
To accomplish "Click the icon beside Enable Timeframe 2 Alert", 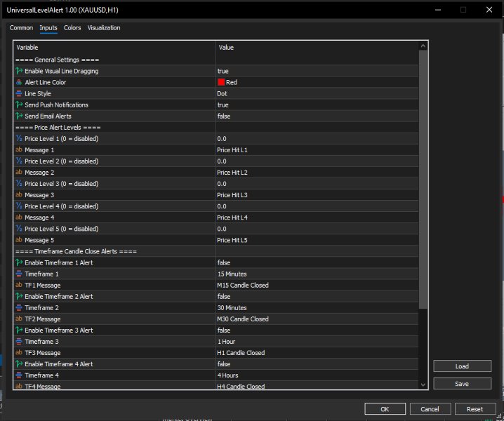I will tap(19, 296).
